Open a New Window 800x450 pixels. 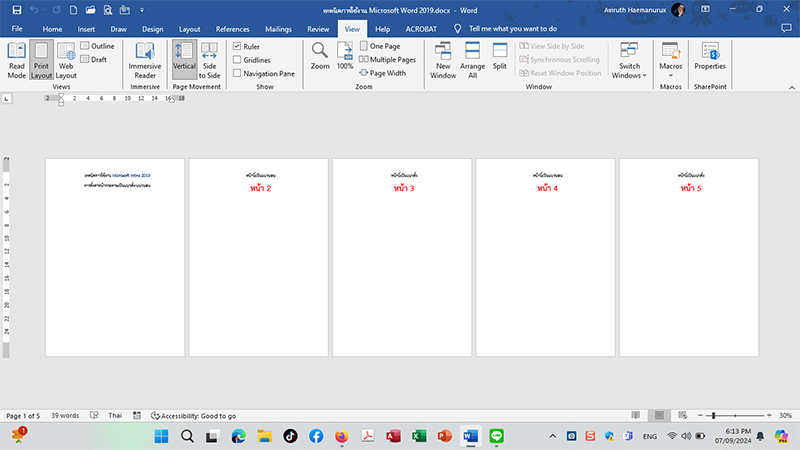pos(443,60)
